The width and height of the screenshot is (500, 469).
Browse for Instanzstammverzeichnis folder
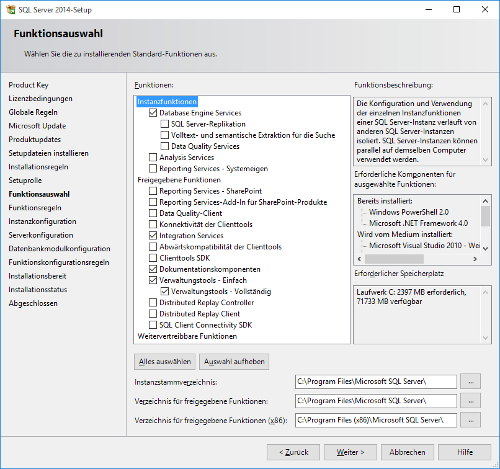(x=470, y=381)
